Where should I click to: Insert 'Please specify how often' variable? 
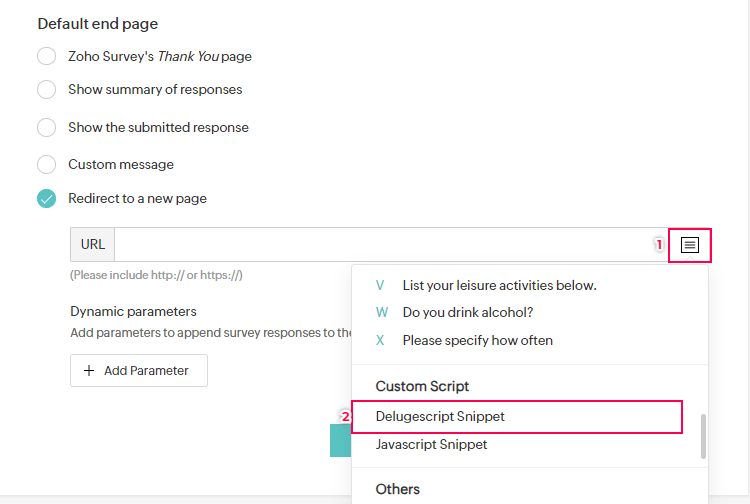point(477,340)
